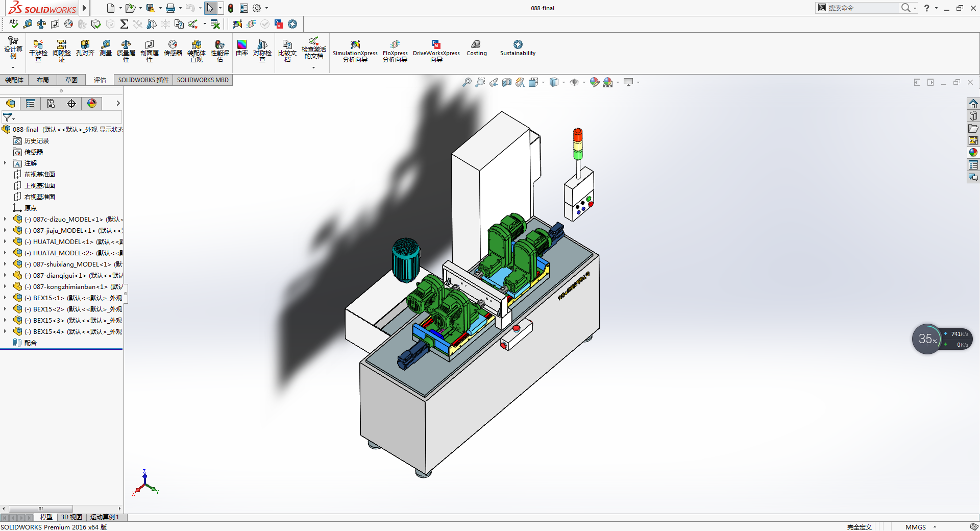The width and height of the screenshot is (980, 531).
Task: Launch 性能评估 (Performance Evaluation)
Action: tap(220, 51)
